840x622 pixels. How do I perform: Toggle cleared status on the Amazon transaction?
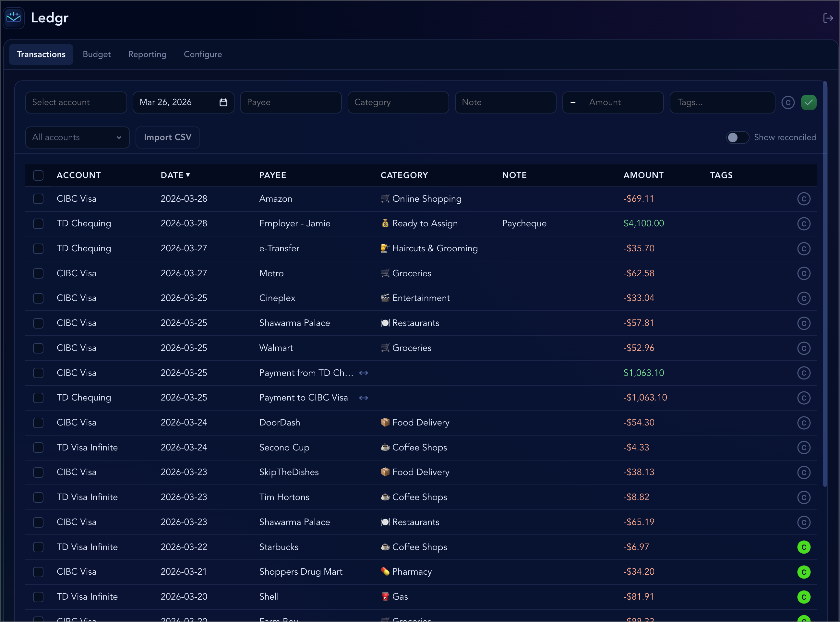pyautogui.click(x=804, y=198)
